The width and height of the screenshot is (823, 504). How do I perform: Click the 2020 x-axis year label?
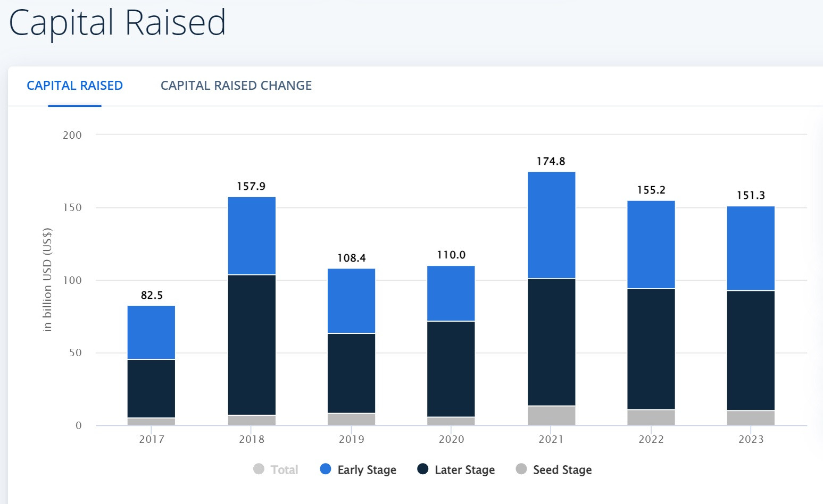pyautogui.click(x=451, y=439)
